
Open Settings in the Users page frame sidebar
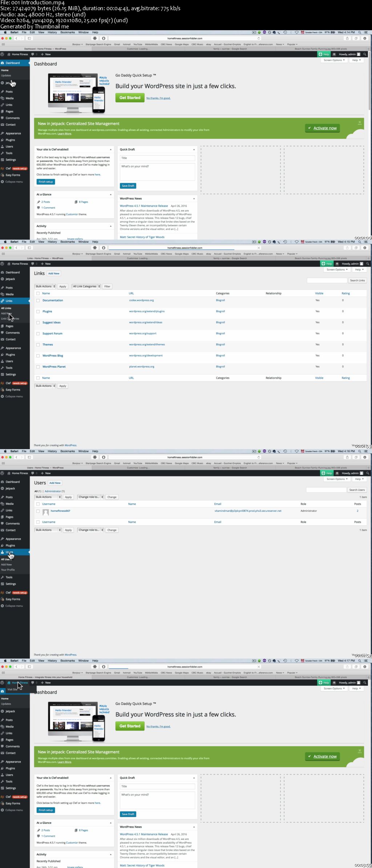(11, 584)
